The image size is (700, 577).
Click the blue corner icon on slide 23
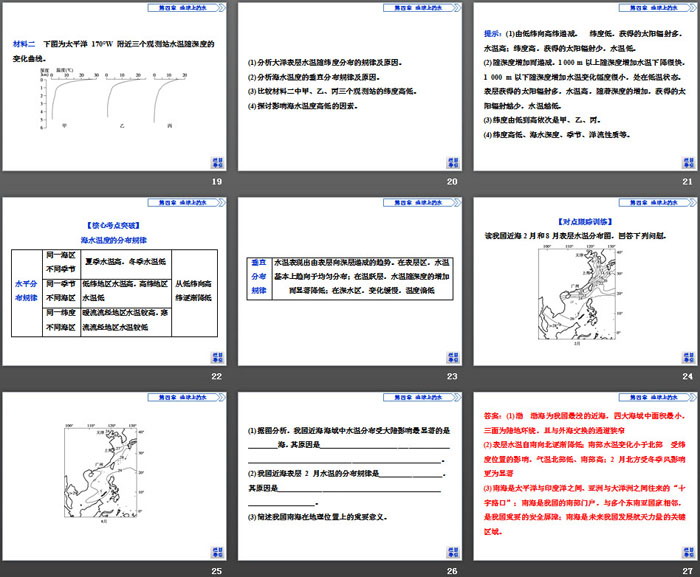451,359
